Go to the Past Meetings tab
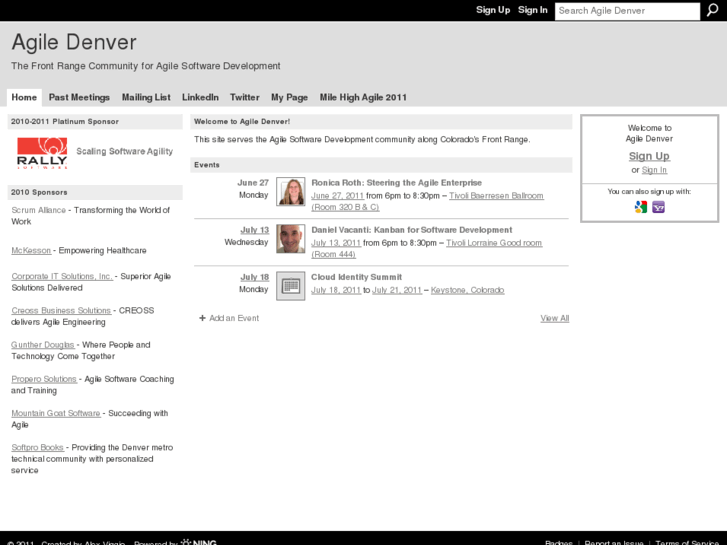This screenshot has height=545, width=727. 79,97
